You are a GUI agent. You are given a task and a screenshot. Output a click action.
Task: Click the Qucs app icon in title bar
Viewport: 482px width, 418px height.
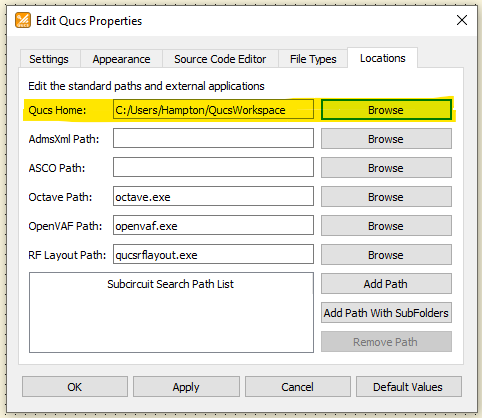(23, 20)
